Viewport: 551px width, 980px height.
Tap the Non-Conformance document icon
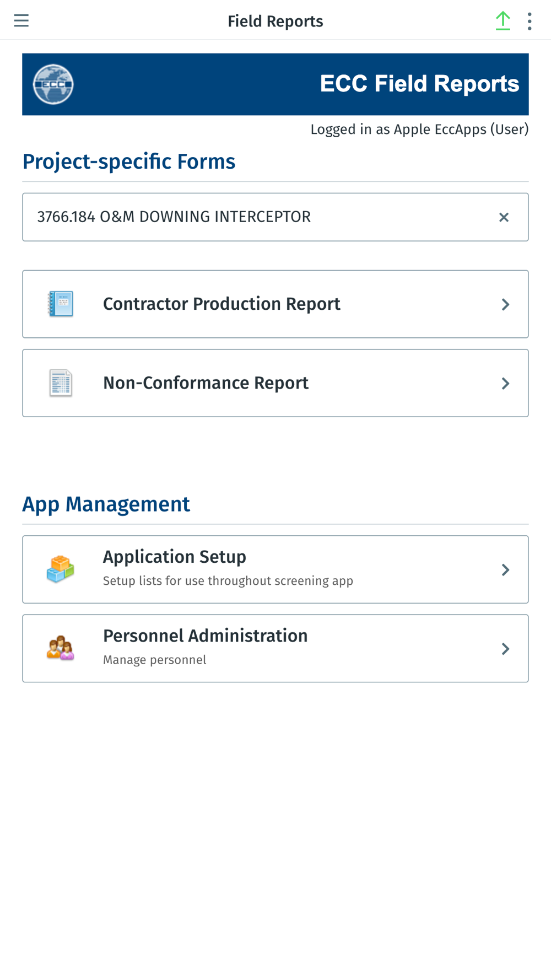coord(61,383)
